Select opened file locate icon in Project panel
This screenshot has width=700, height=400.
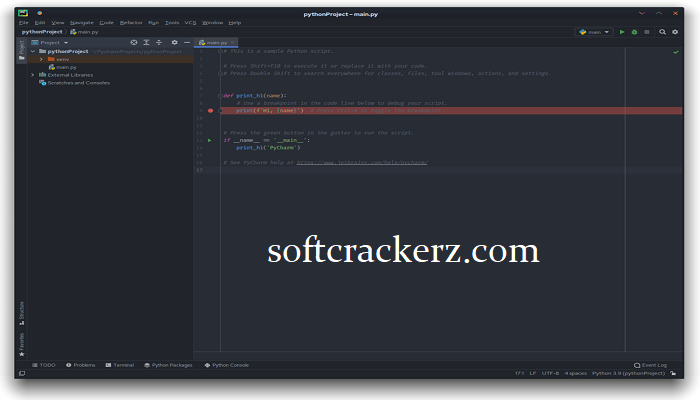click(x=134, y=42)
